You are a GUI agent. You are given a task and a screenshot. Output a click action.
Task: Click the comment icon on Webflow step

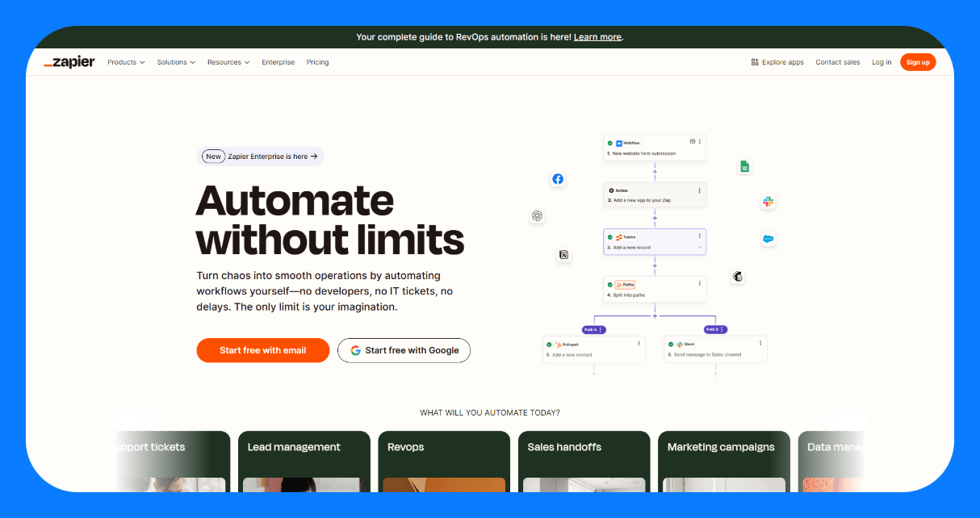coord(692,141)
